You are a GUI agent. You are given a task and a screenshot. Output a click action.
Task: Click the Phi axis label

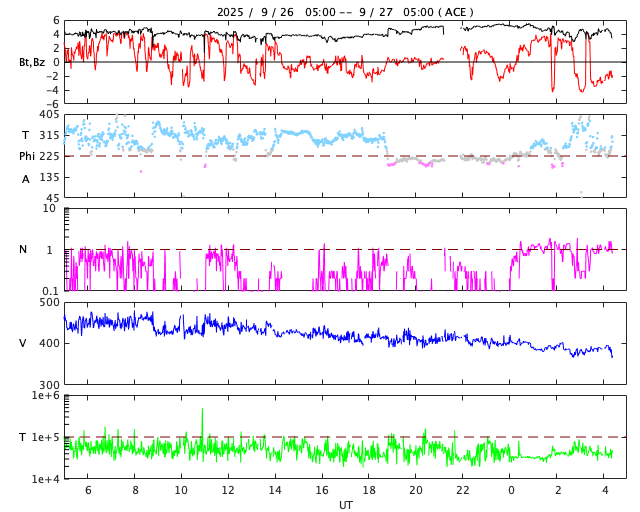click(x=27, y=156)
